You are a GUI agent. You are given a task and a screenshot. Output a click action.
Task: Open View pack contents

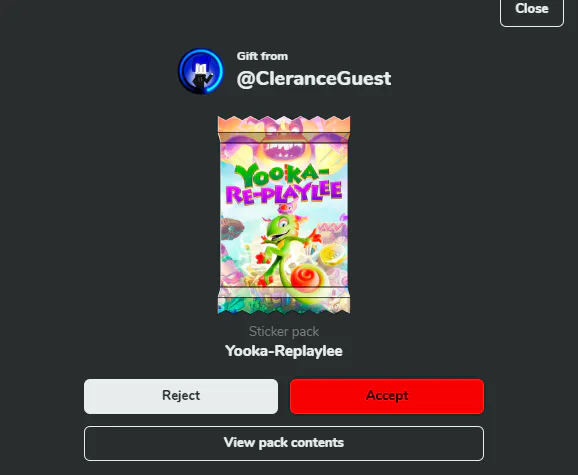[x=284, y=443]
